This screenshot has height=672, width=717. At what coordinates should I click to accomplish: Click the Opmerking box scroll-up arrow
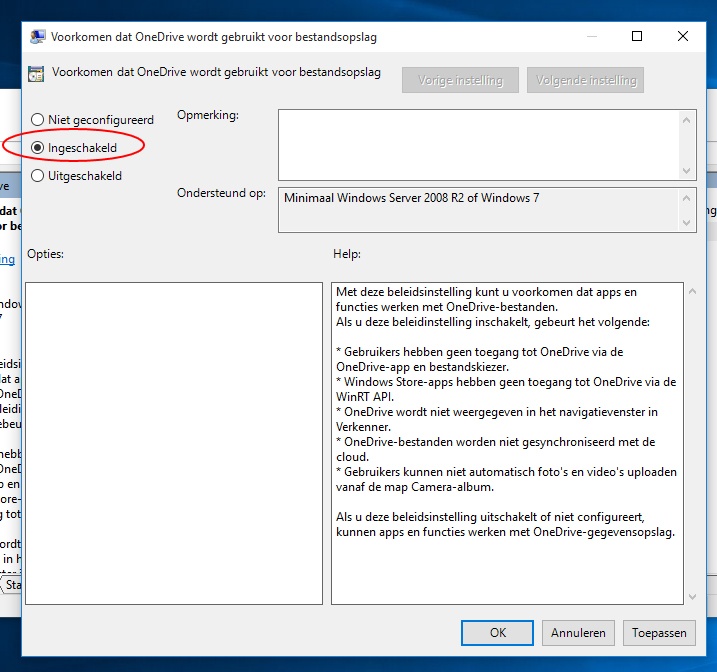[686, 120]
